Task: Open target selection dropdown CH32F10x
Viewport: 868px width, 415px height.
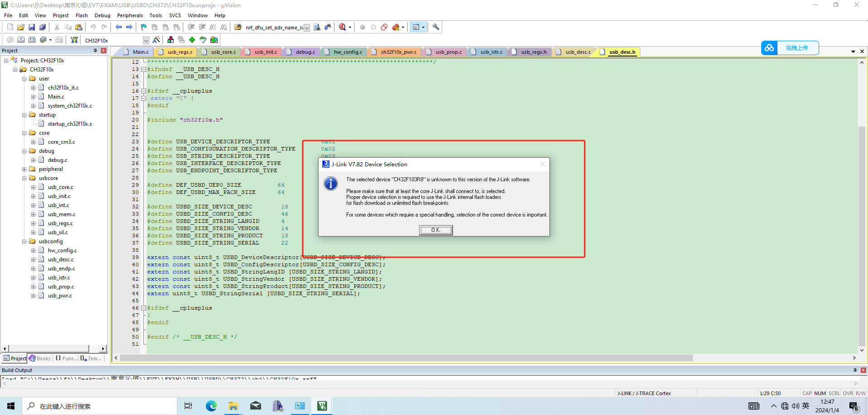Action: click(146, 40)
